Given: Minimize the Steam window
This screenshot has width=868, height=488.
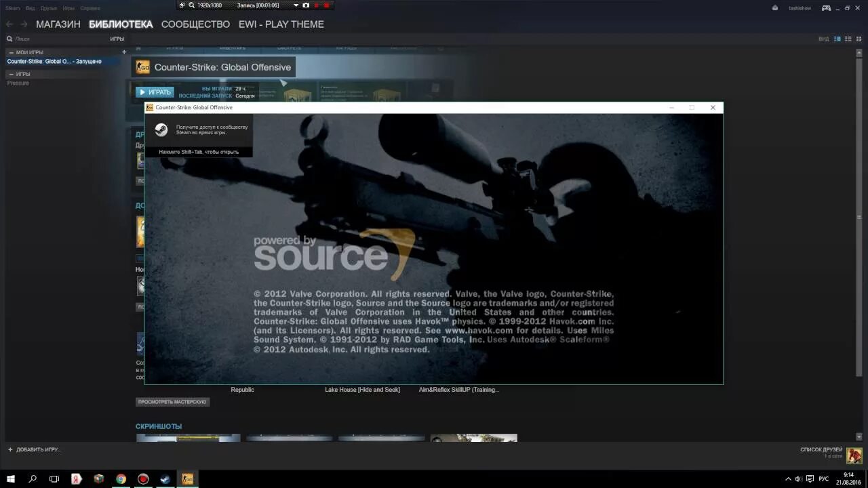Looking at the screenshot, I should [x=837, y=8].
